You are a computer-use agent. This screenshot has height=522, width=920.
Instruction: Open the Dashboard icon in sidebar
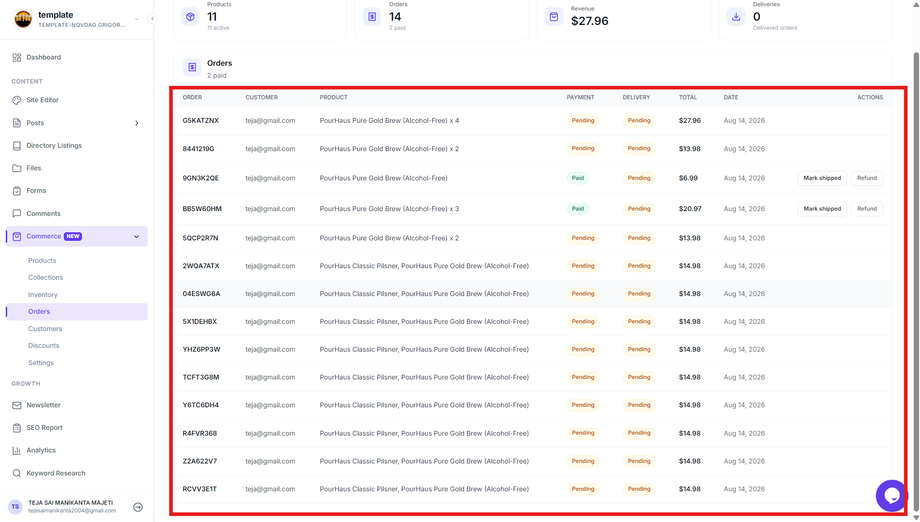click(x=16, y=57)
